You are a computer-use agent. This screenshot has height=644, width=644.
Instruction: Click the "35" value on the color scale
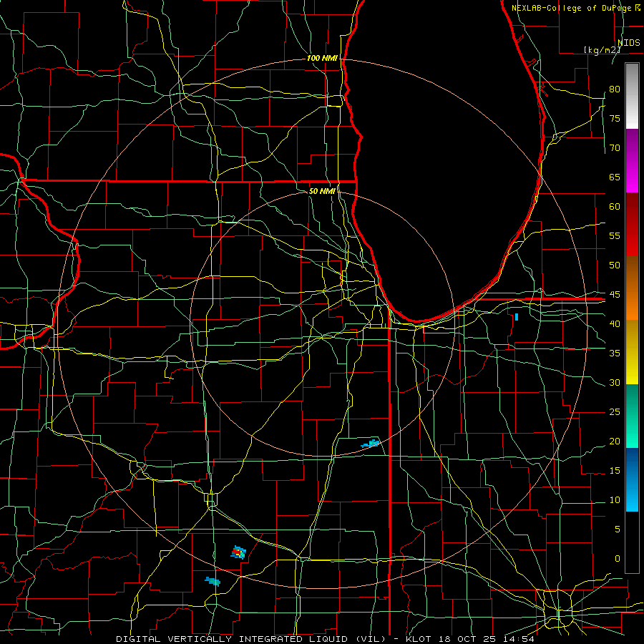tap(615, 353)
